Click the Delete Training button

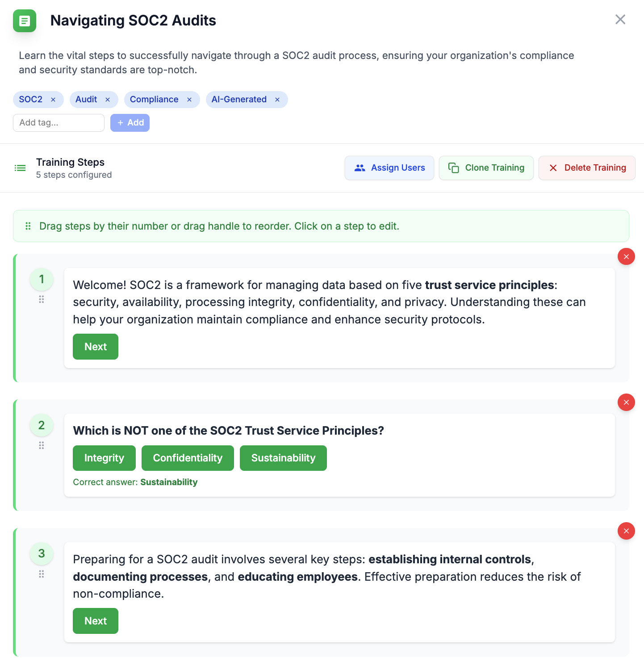[587, 168]
